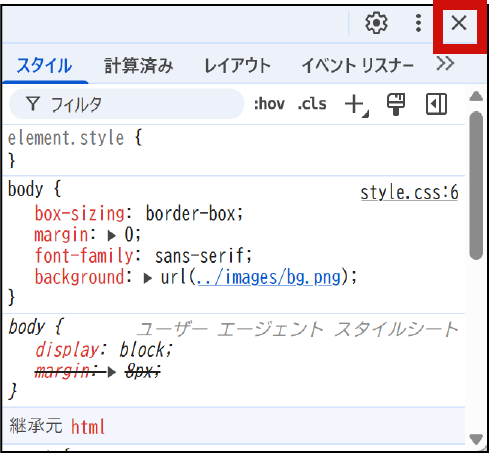Click the element.style selector

coord(66,138)
